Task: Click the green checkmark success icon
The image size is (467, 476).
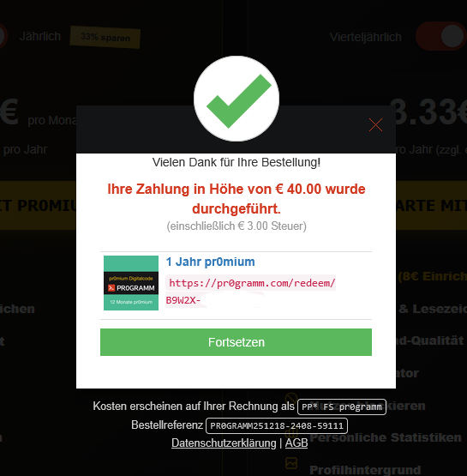Action: pos(236,99)
